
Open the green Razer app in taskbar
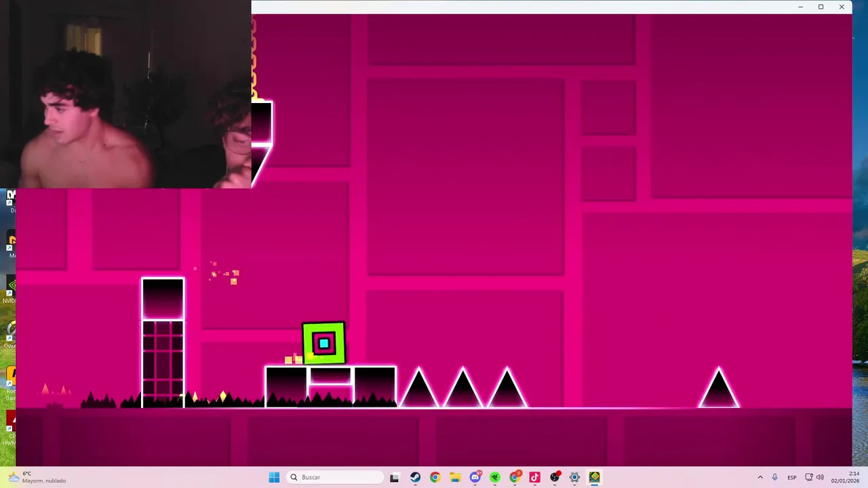[495, 477]
